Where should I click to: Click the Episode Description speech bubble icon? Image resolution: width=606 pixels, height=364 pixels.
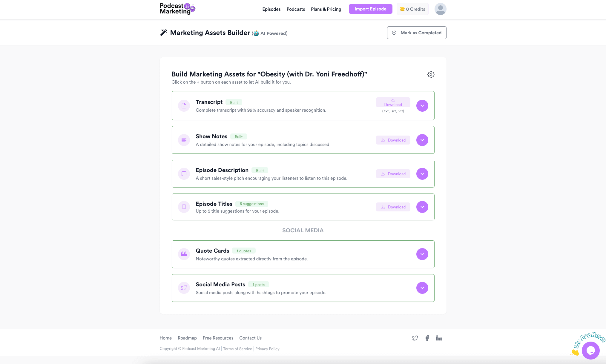point(184,173)
